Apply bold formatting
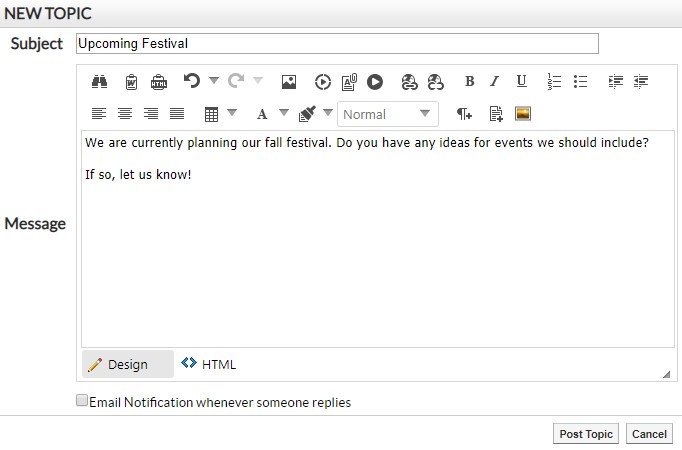Image resolution: width=682 pixels, height=450 pixels. tap(469, 82)
